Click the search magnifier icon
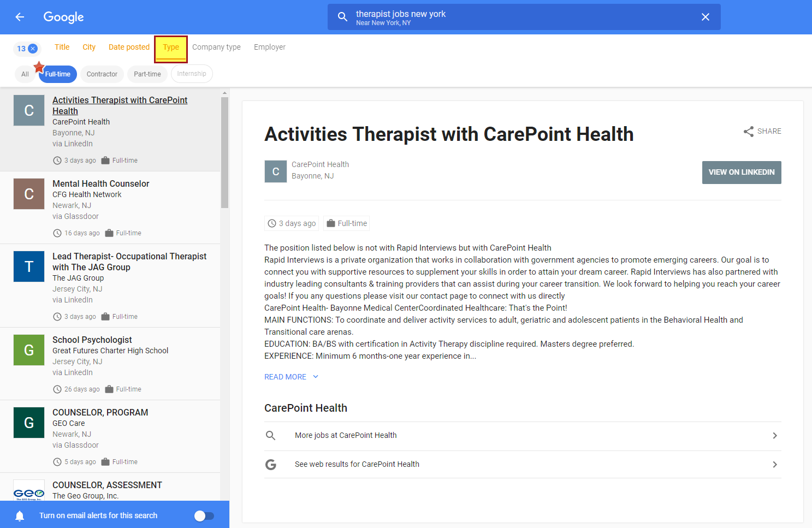Viewport: 812px width, 528px height. tap(342, 17)
